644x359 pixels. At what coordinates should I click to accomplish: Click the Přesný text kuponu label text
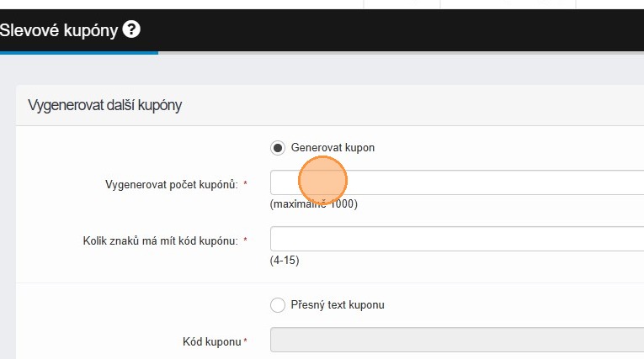coord(338,305)
